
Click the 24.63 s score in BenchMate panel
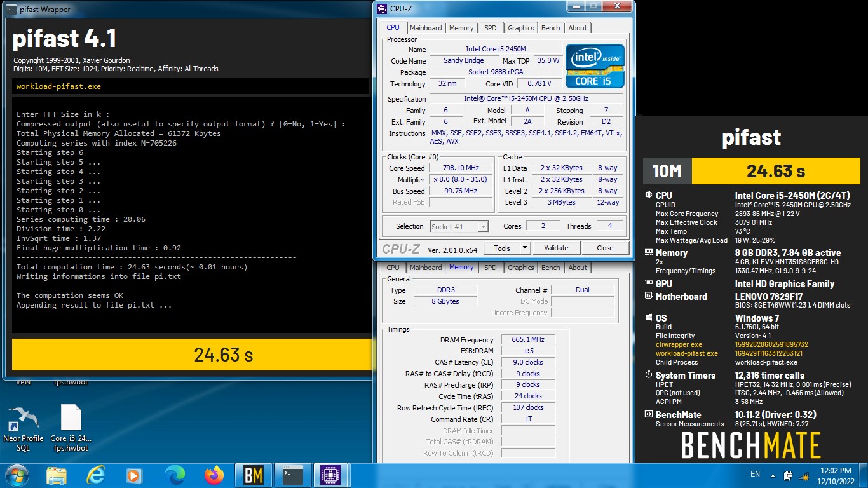click(775, 171)
